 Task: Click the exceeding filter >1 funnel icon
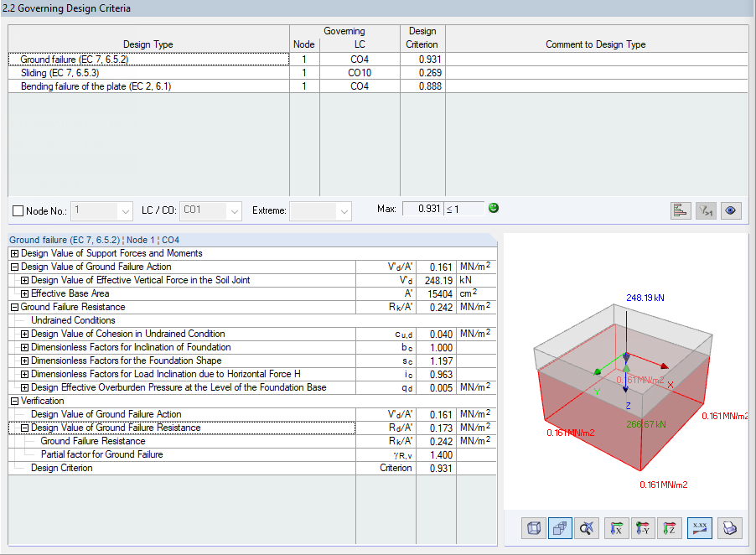[x=706, y=210]
